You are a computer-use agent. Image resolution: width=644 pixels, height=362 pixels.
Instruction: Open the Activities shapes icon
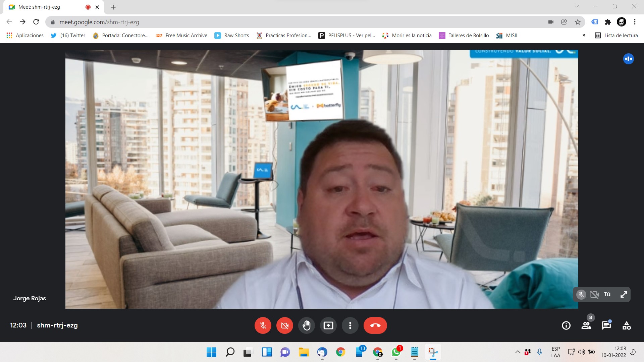627,325
